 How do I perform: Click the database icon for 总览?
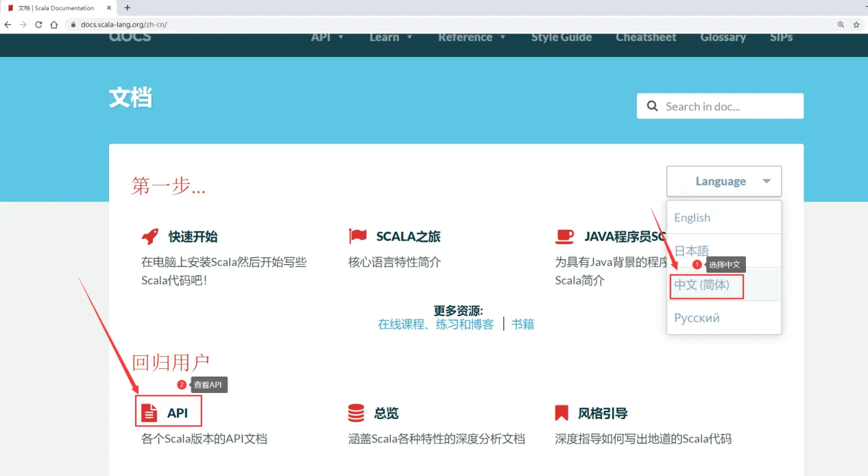pyautogui.click(x=357, y=413)
